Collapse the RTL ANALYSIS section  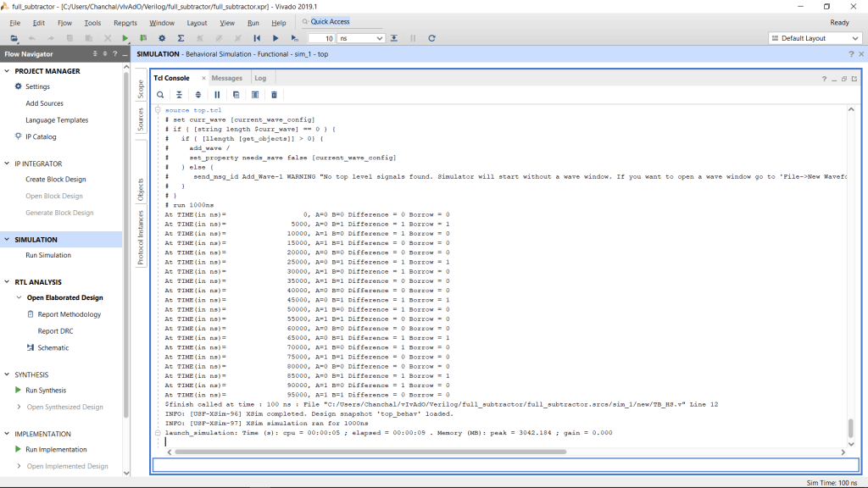tap(7, 281)
